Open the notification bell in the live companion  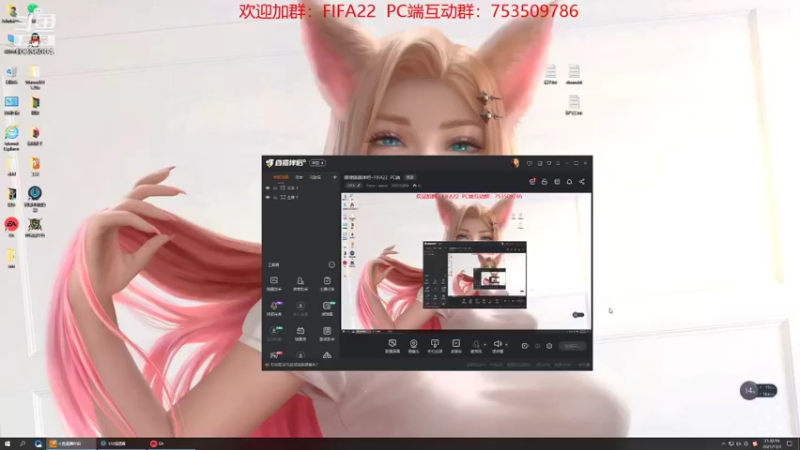point(569,182)
